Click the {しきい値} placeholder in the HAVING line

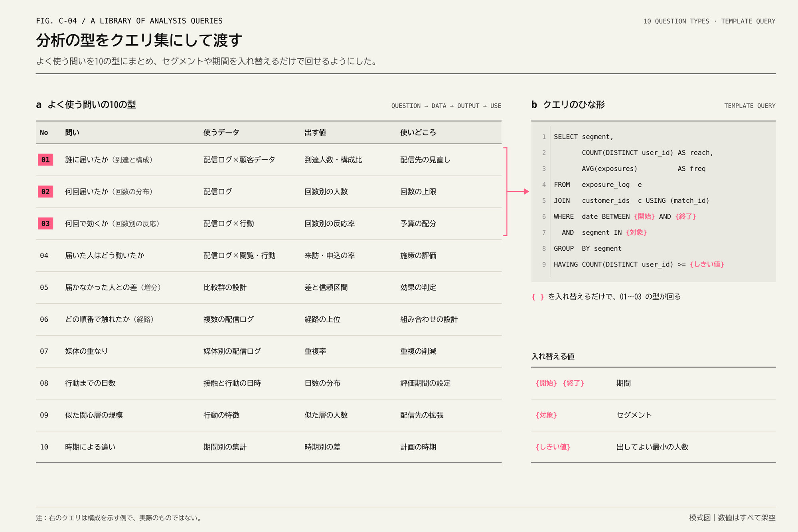click(x=707, y=265)
